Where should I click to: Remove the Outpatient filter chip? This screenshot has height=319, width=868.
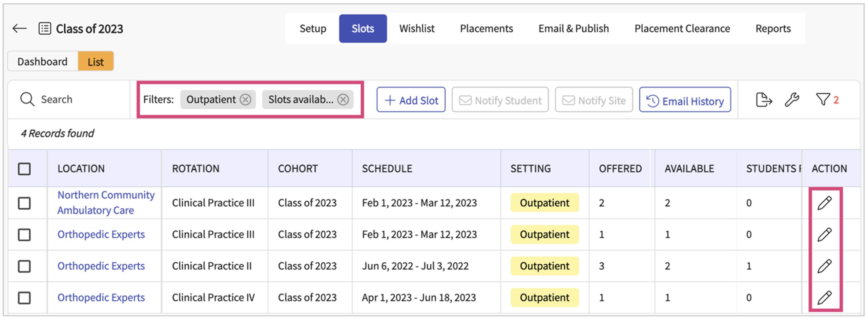tap(245, 100)
